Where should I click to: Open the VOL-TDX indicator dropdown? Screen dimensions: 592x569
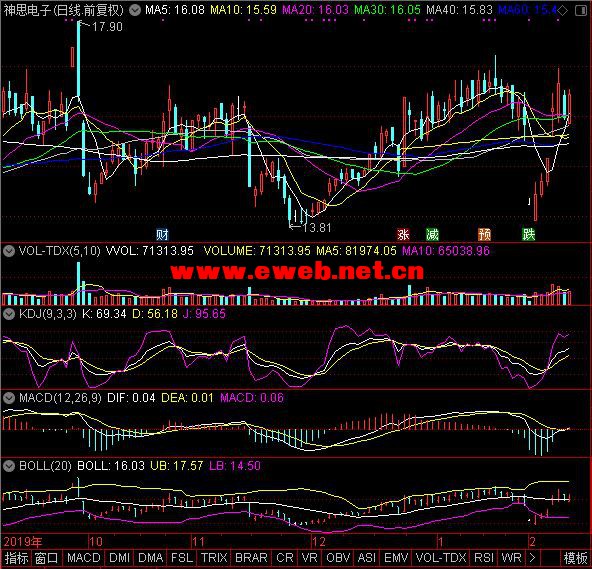pyautogui.click(x=9, y=251)
